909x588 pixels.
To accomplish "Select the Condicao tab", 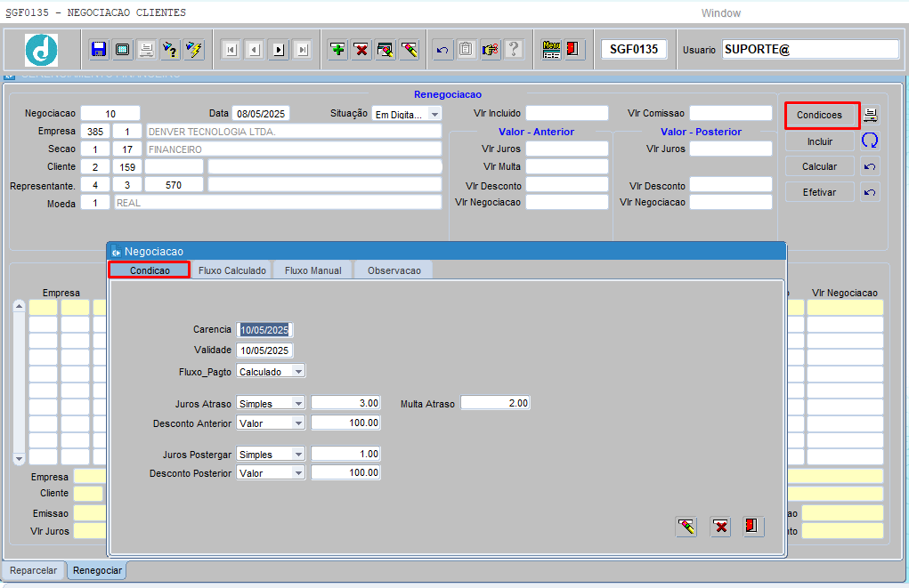I will pyautogui.click(x=150, y=270).
